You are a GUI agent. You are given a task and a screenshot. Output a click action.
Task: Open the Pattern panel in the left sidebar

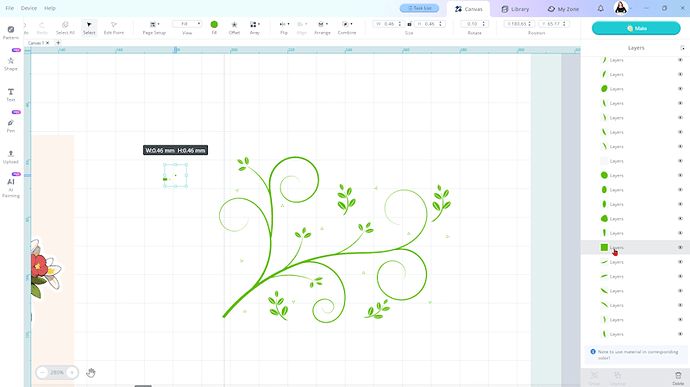(11, 32)
